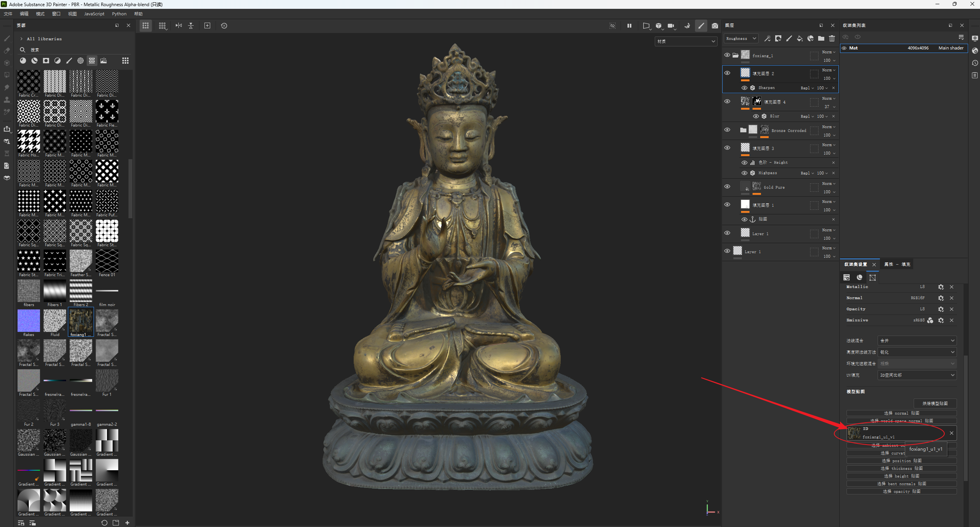The width and height of the screenshot is (980, 527).
Task: Click the 烘焙模型贴图 bake button
Action: 935,403
